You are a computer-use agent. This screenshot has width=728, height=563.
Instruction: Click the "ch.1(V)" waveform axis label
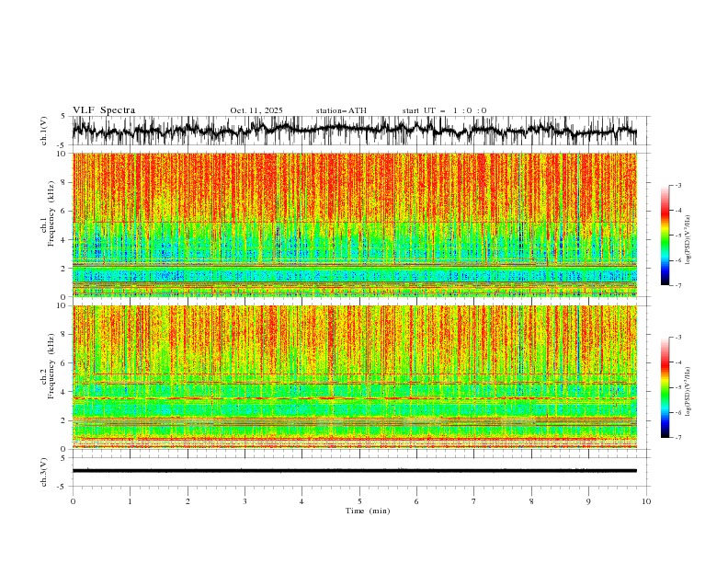click(44, 131)
